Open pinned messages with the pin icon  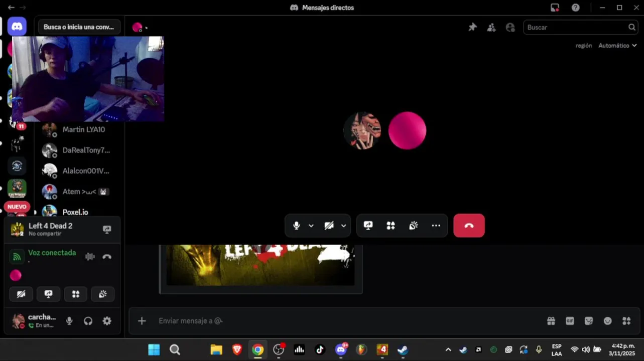[x=472, y=28]
